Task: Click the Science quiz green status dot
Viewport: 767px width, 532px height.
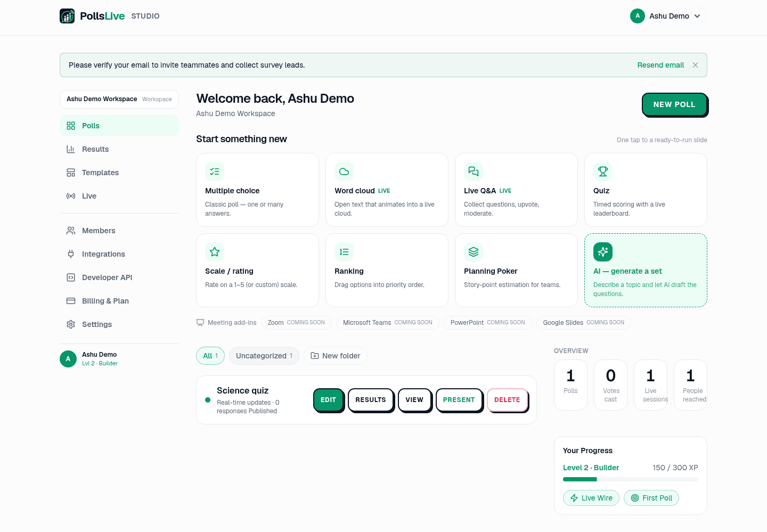Action: tap(208, 400)
